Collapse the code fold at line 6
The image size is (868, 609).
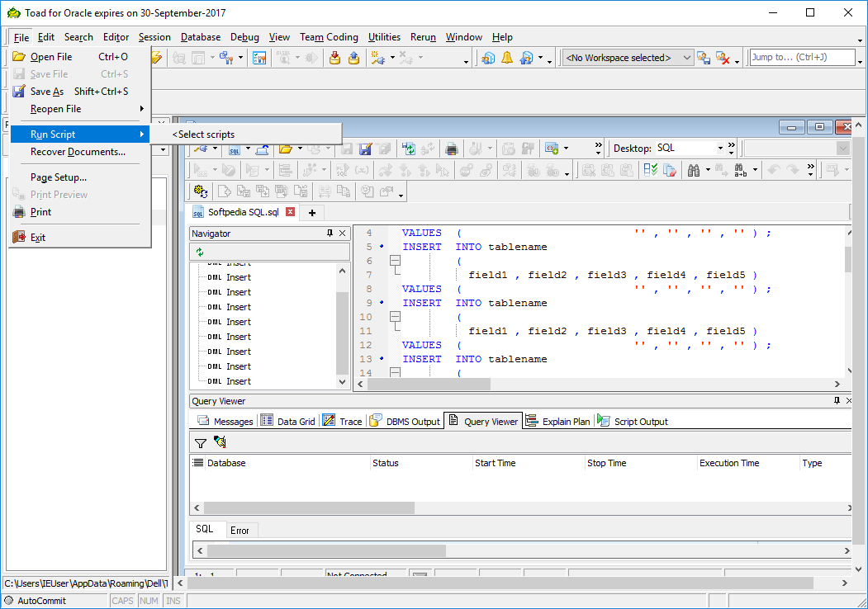[x=395, y=261]
